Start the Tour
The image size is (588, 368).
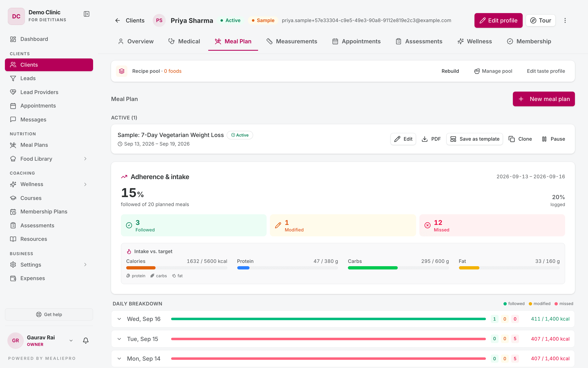tap(540, 20)
